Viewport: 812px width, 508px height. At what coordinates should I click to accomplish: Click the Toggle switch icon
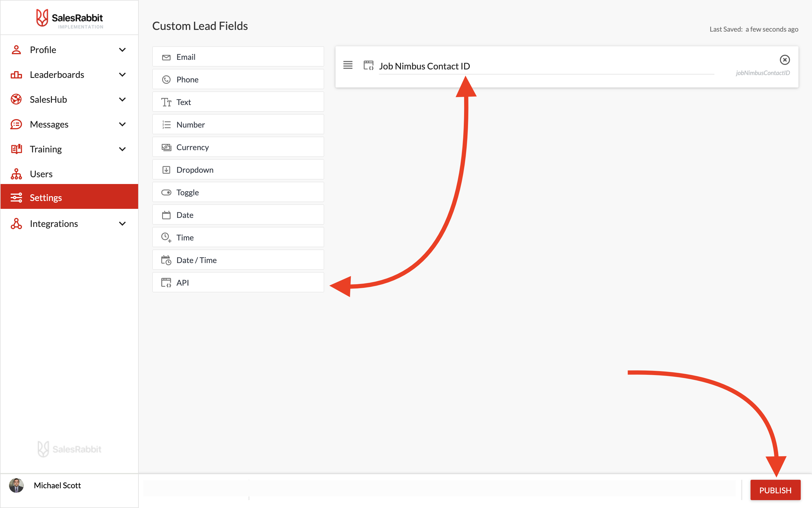click(x=166, y=192)
